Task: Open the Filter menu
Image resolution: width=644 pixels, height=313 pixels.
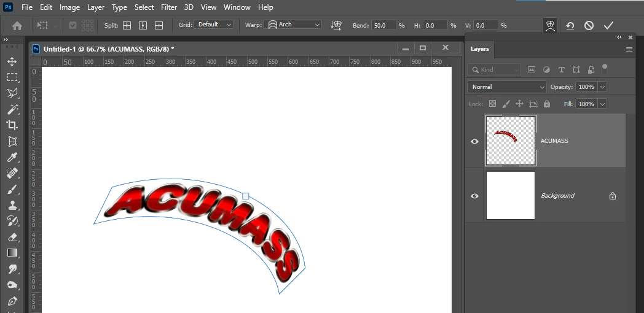Action: coord(169,7)
